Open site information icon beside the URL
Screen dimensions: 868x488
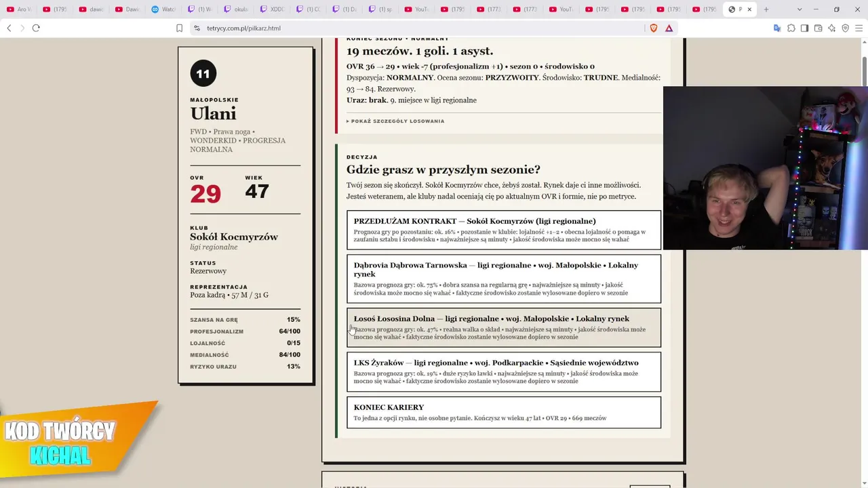tap(197, 28)
